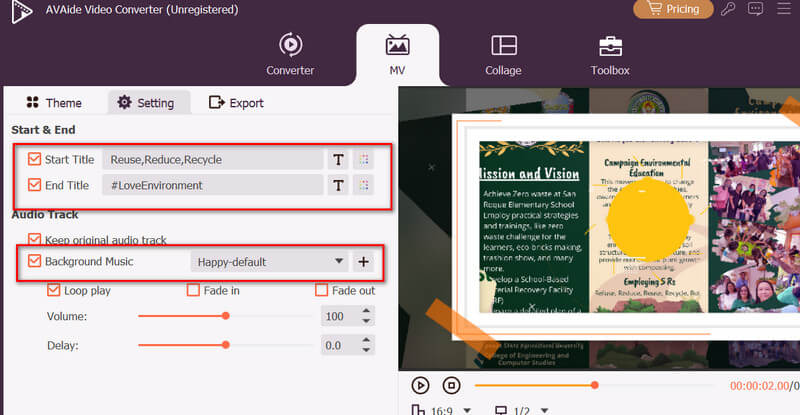Click the Pricing button
Image resolution: width=800 pixels, height=415 pixels.
coord(673,10)
